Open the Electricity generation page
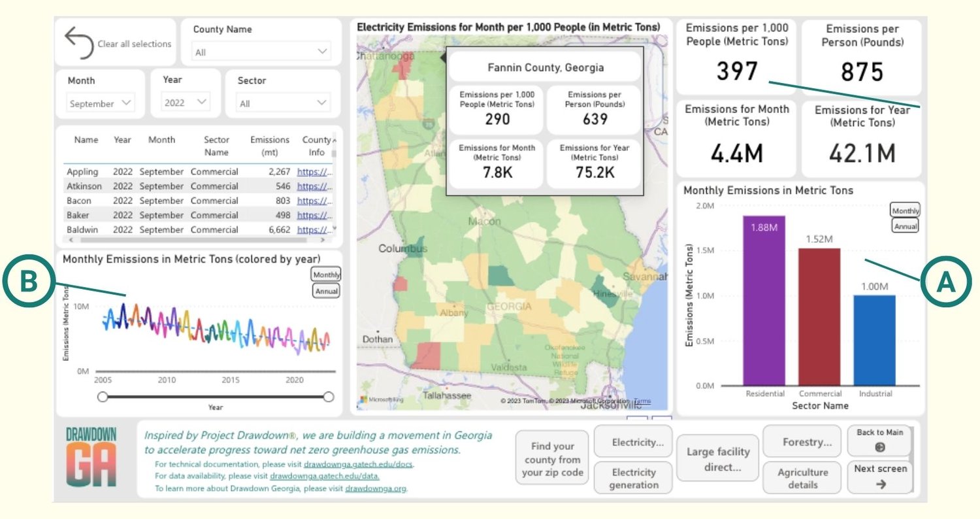The width and height of the screenshot is (980, 519). click(632, 477)
